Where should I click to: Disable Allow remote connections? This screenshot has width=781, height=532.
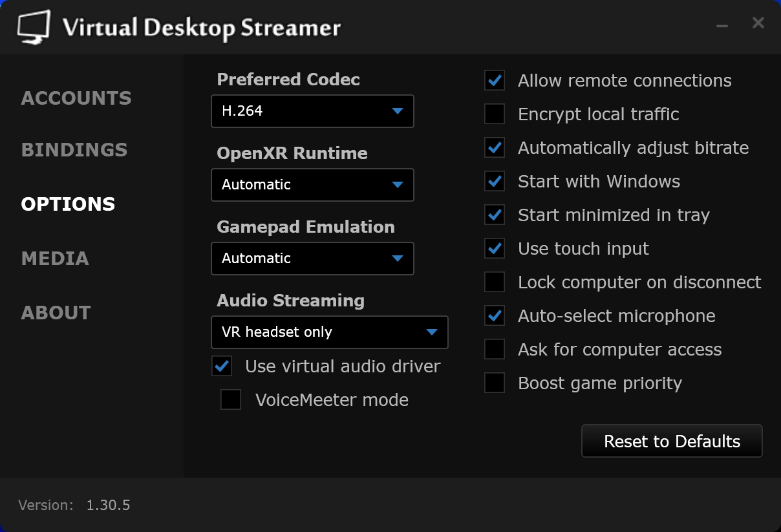pos(495,81)
